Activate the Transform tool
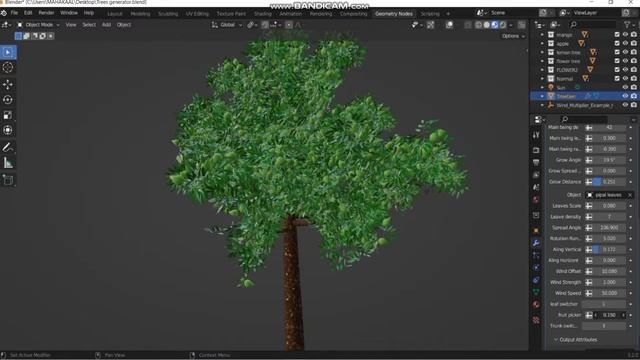The image size is (640, 360). tap(8, 130)
